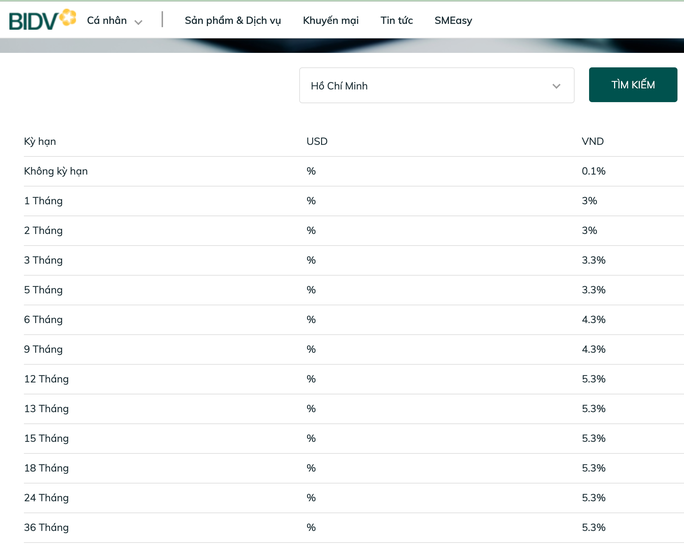Select the Không kỳ hạn row label

(x=56, y=171)
